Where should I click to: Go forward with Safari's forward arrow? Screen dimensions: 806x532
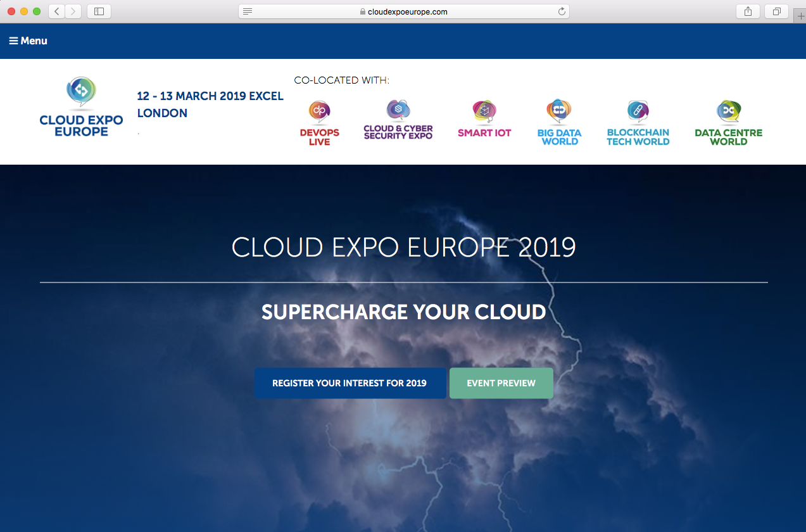tap(73, 11)
